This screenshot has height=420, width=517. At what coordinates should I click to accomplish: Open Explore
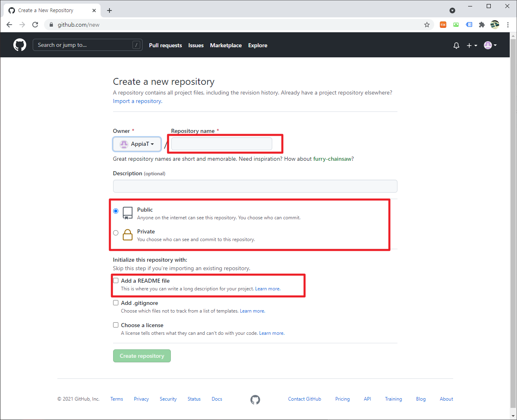tap(258, 45)
